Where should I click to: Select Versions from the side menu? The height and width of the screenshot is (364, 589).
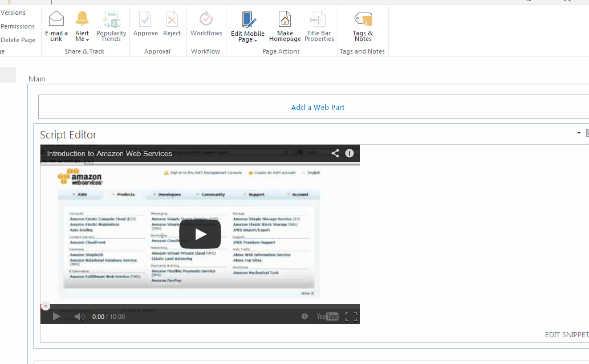tap(13, 12)
